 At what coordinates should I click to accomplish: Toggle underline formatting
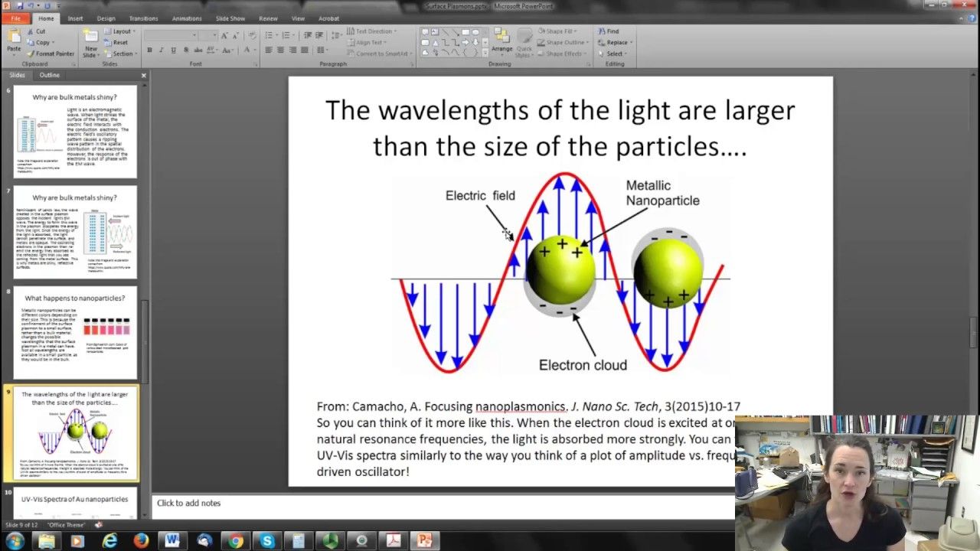(x=174, y=50)
